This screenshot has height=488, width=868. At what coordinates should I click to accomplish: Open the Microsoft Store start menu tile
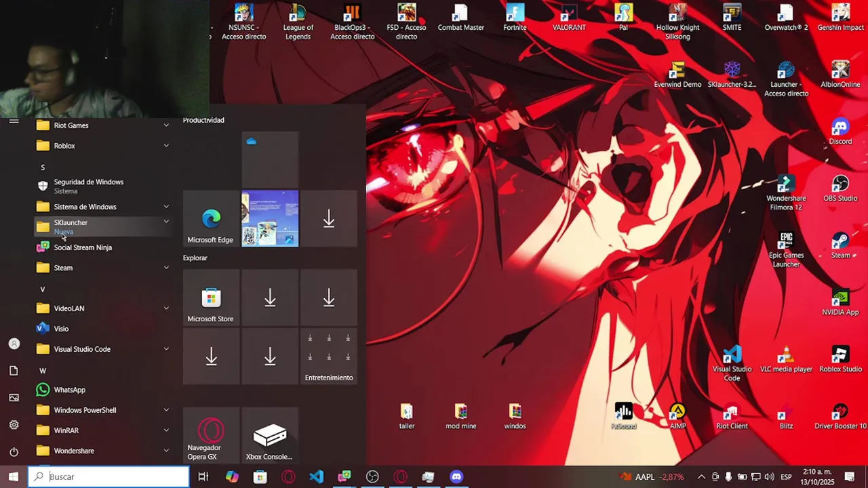coord(211,298)
